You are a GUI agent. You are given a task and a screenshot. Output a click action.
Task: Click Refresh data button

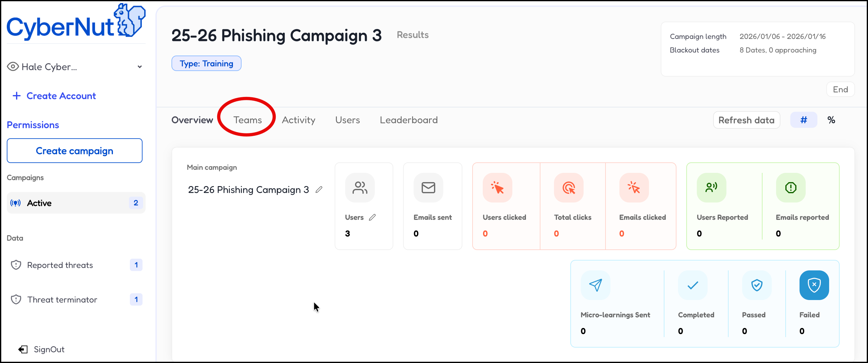746,120
